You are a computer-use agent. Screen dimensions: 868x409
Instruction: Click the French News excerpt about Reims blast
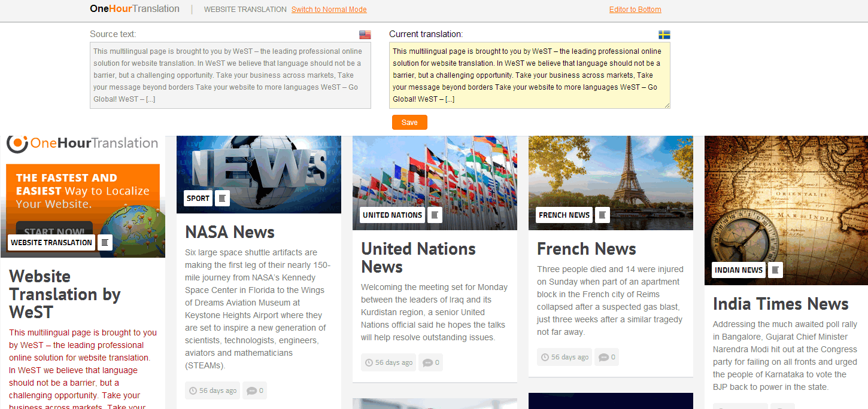coord(610,301)
